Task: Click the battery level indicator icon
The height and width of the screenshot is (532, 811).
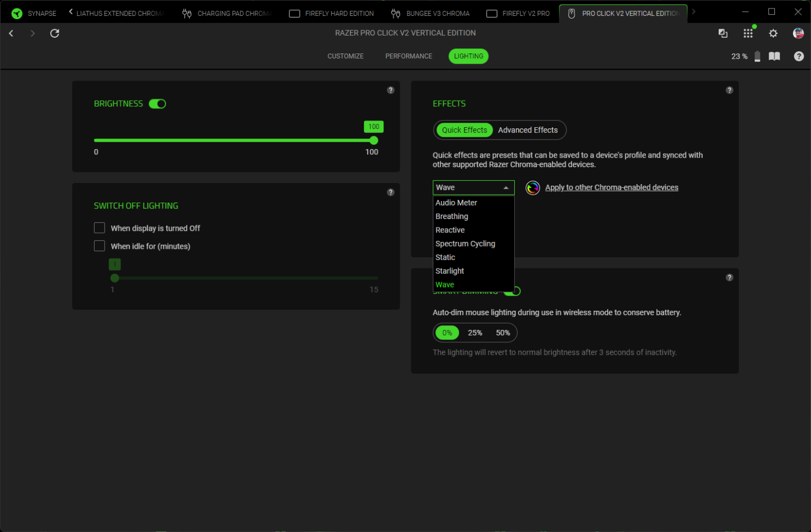Action: 757,56
